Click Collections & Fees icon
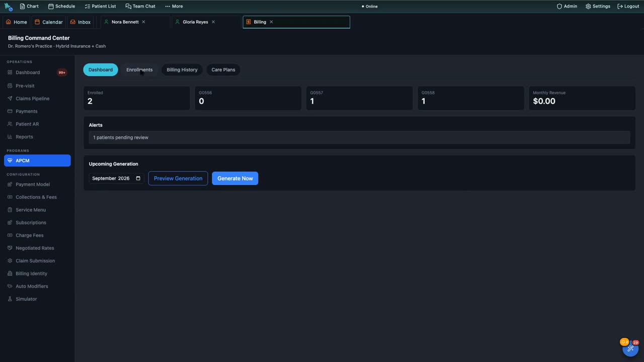This screenshot has height=362, width=644. coord(10,197)
